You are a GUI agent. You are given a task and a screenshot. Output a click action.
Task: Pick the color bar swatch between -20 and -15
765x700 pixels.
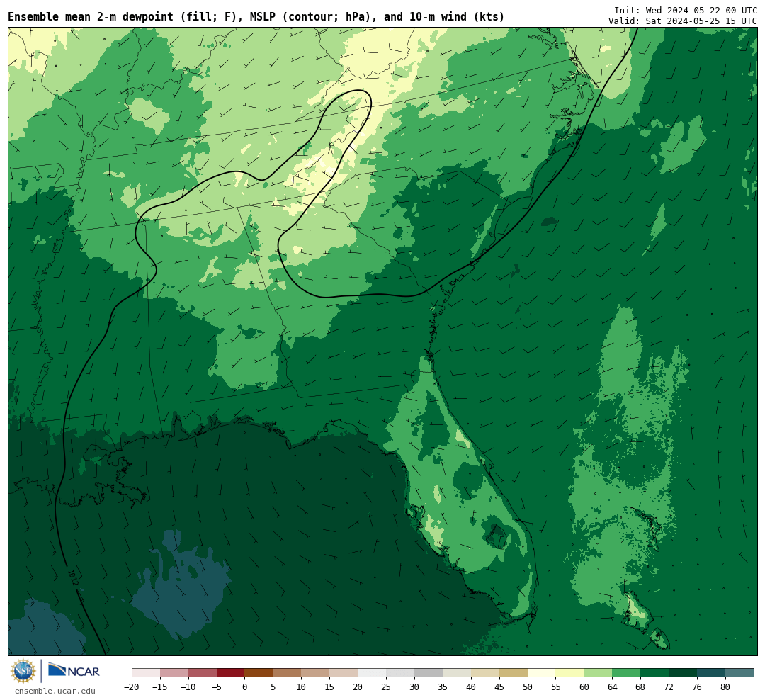pyautogui.click(x=146, y=673)
